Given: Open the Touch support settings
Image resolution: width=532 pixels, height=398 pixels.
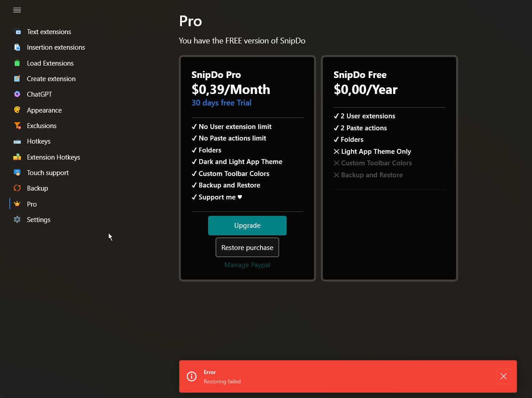Looking at the screenshot, I should pos(47,172).
